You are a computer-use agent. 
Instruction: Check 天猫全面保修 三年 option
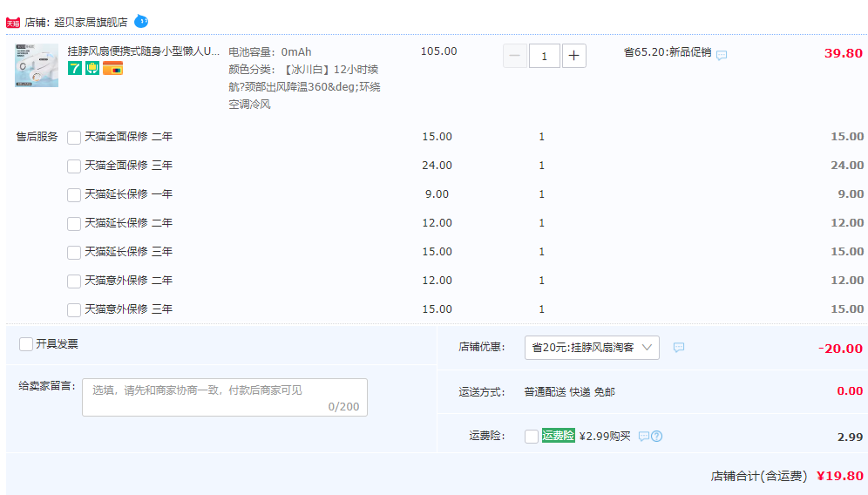pyautogui.click(x=73, y=166)
